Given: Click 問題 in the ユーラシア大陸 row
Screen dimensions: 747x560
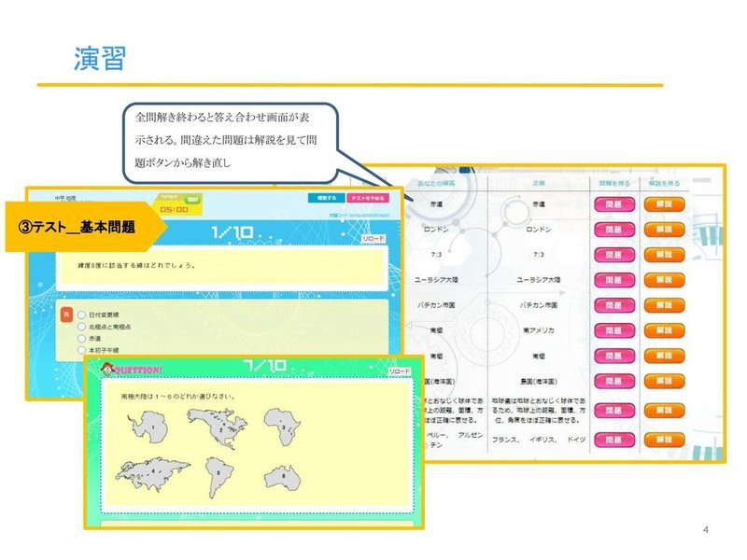Looking at the screenshot, I should (x=614, y=281).
